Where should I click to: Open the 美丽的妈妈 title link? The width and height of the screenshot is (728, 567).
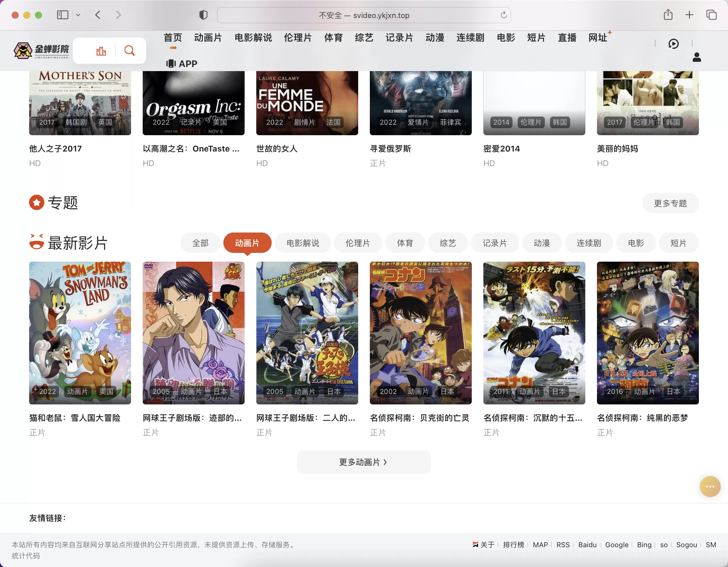tap(617, 149)
